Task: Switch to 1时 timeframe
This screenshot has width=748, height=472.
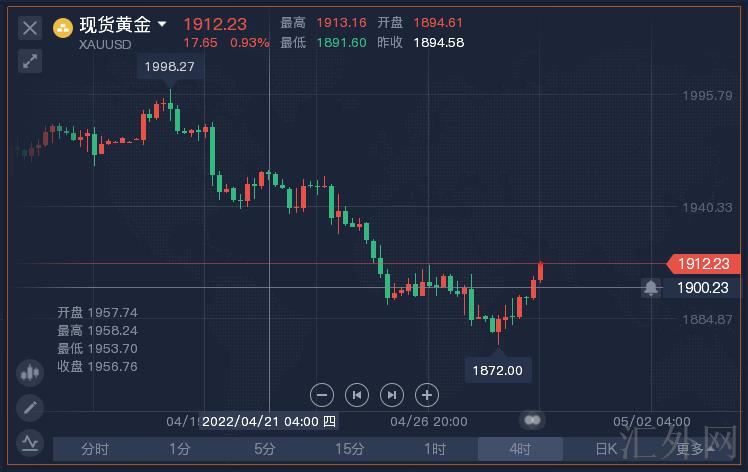Action: click(435, 449)
